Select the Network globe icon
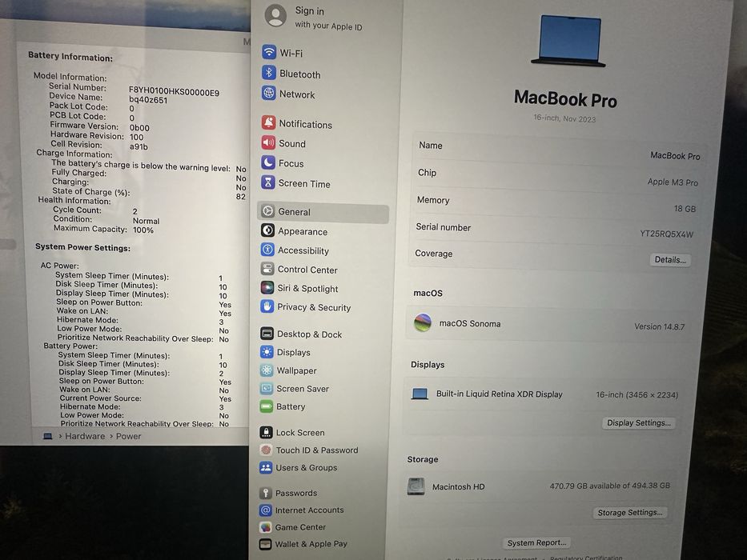Screen dimensions: 747x560 tap(269, 94)
